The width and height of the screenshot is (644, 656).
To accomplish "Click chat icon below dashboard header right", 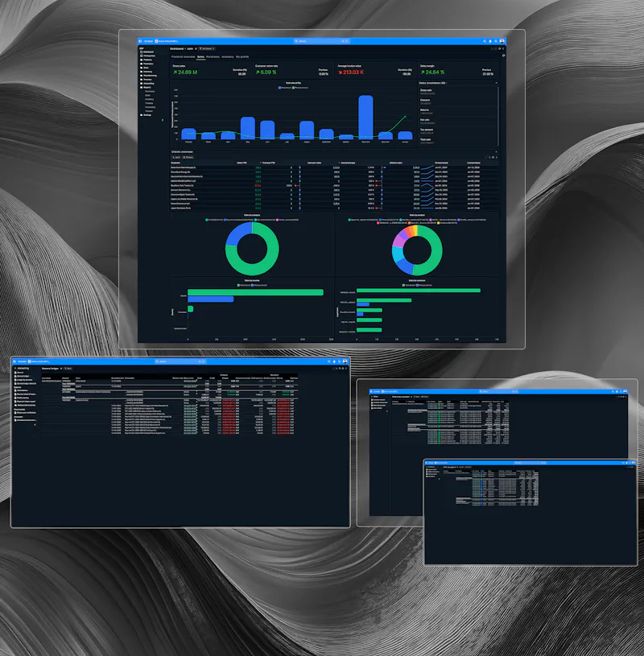I will click(504, 56).
